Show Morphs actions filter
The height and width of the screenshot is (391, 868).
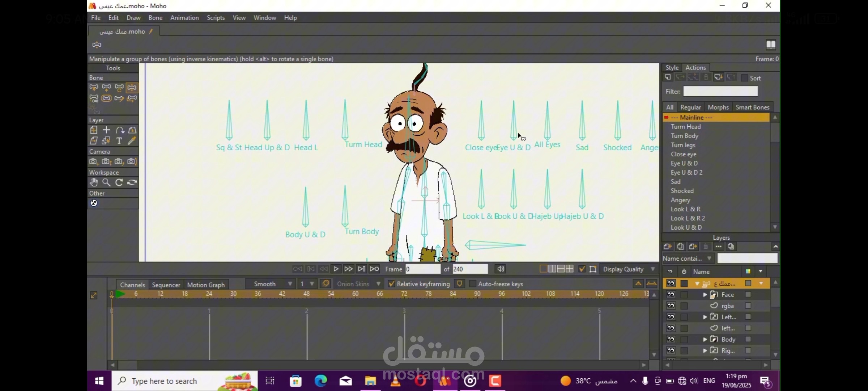click(x=718, y=107)
